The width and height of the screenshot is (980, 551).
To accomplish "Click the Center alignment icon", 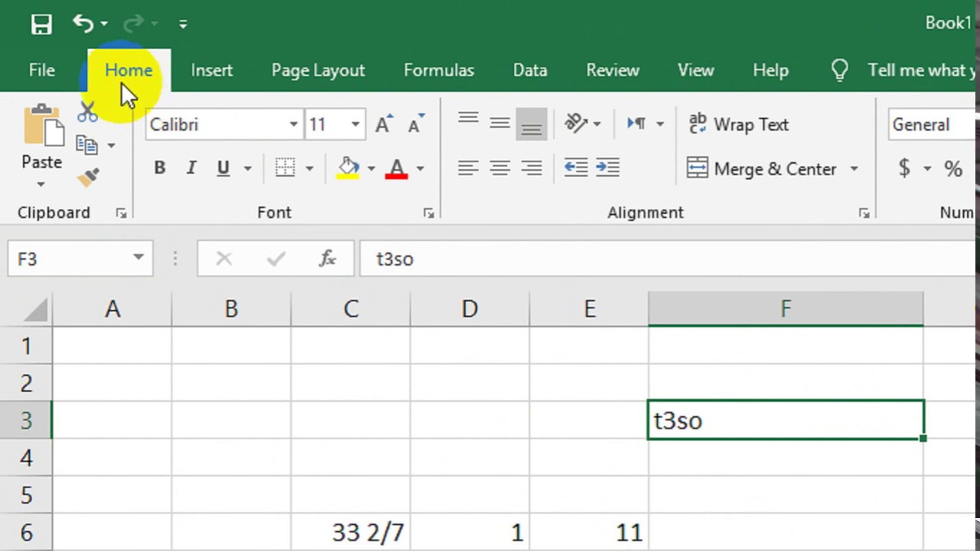I will (499, 168).
